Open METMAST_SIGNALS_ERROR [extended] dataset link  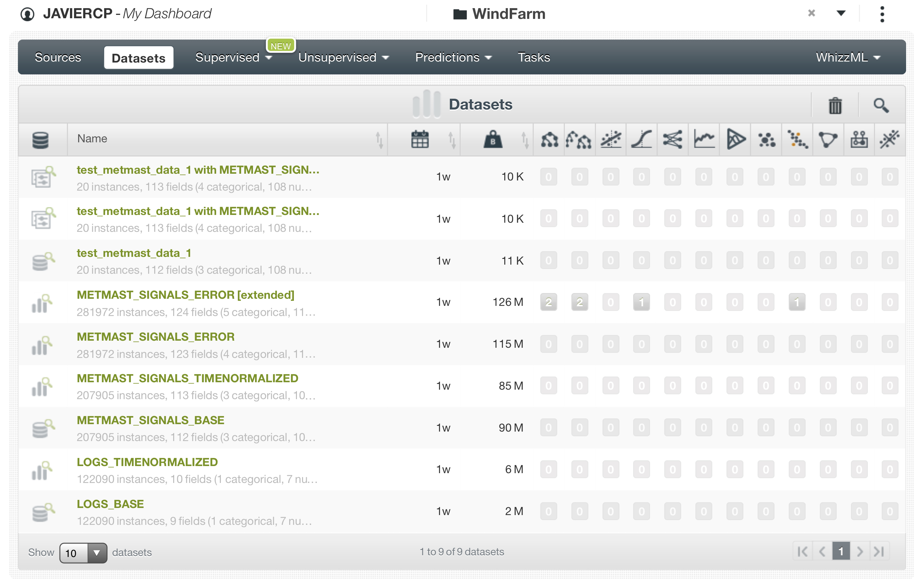pyautogui.click(x=185, y=295)
